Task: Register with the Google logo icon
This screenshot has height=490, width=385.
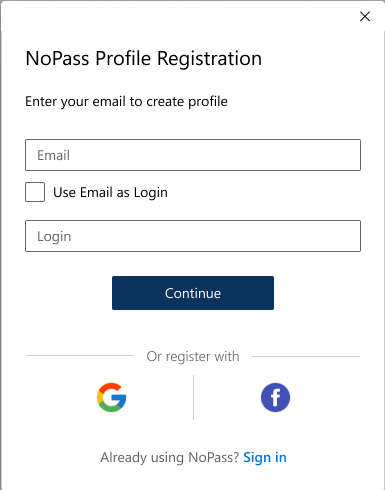Action: point(111,397)
